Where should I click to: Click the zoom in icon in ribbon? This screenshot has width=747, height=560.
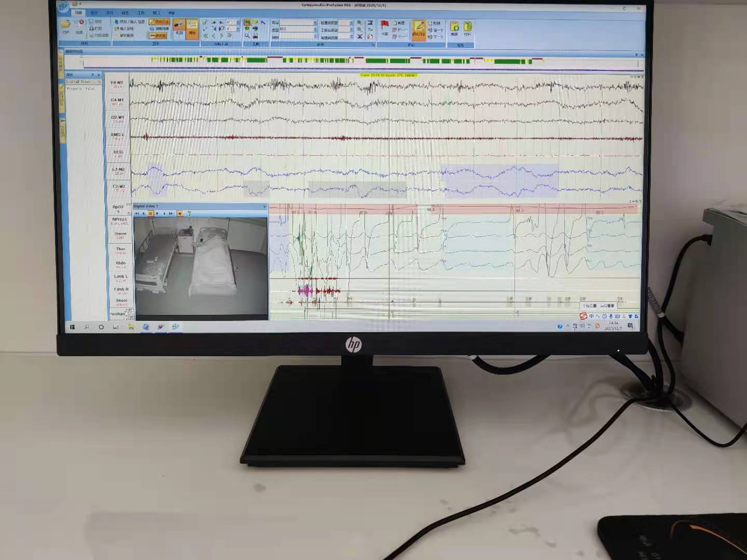[359, 23]
